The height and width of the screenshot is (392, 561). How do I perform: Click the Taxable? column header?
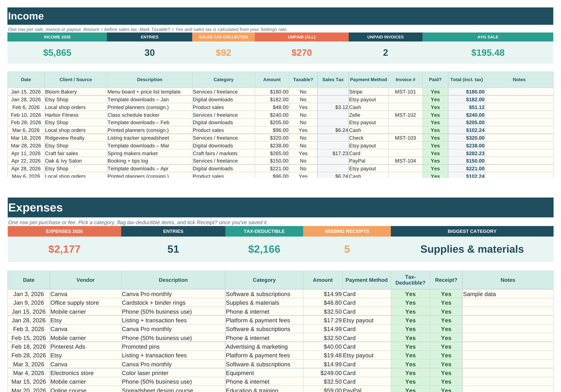point(303,79)
